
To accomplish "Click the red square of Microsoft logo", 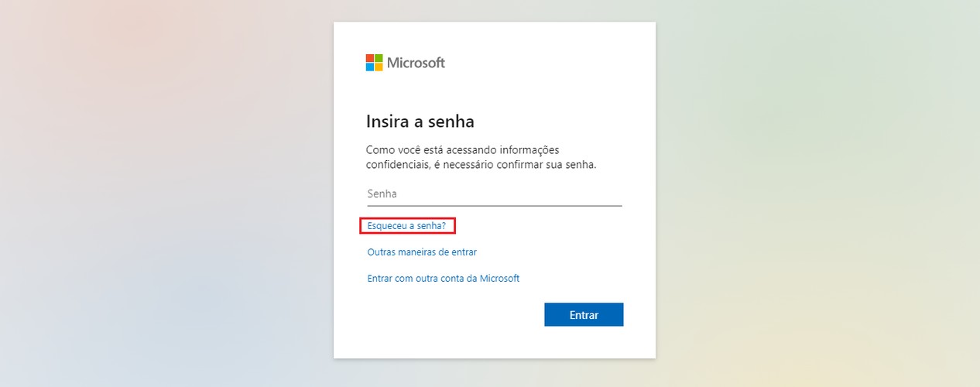I will click(370, 58).
